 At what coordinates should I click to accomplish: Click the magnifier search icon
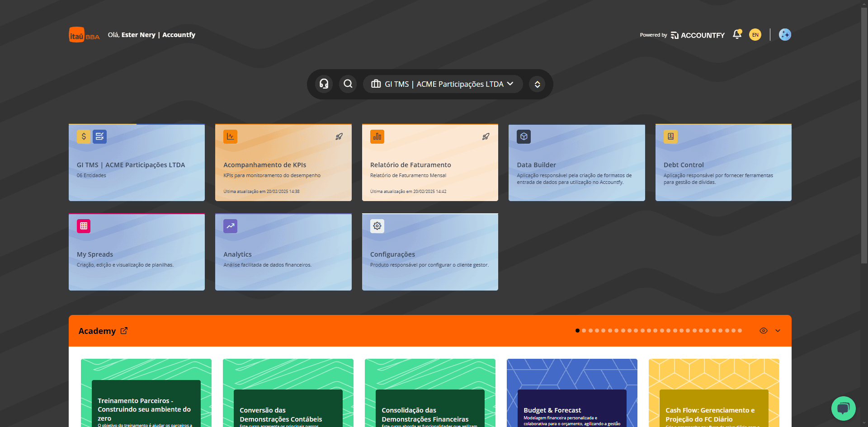(x=348, y=84)
